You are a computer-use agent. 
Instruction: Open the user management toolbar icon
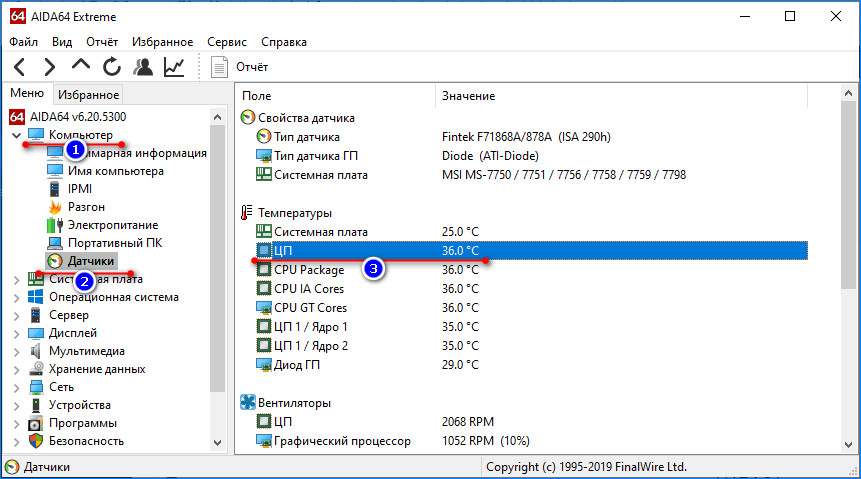point(143,67)
